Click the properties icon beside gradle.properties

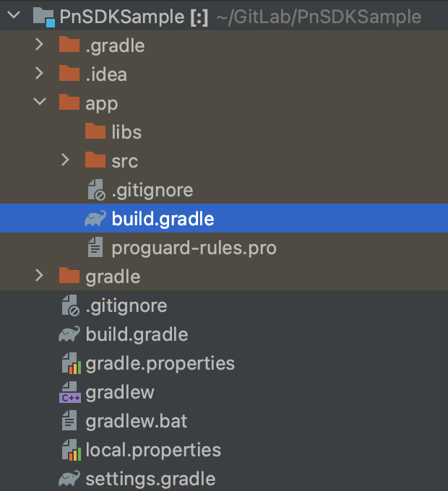[x=69, y=363]
